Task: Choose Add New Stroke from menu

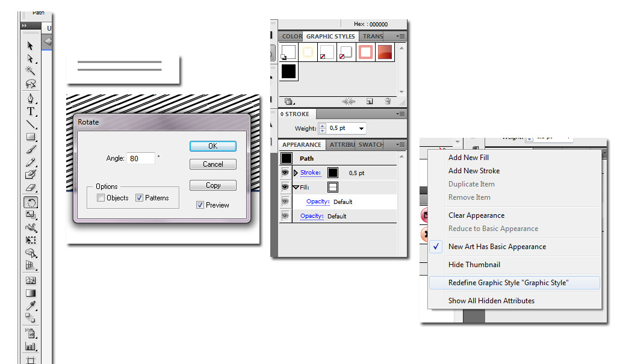Action: coord(474,171)
